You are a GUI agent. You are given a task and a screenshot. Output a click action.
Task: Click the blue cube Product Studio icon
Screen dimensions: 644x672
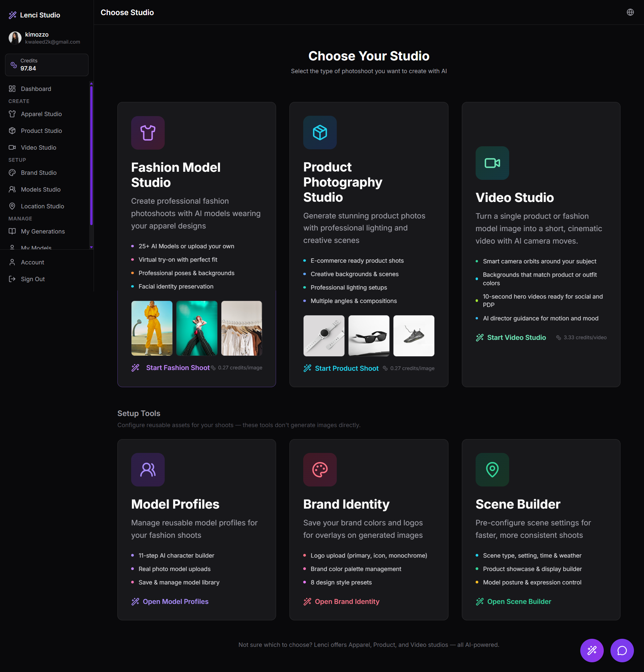pyautogui.click(x=320, y=132)
